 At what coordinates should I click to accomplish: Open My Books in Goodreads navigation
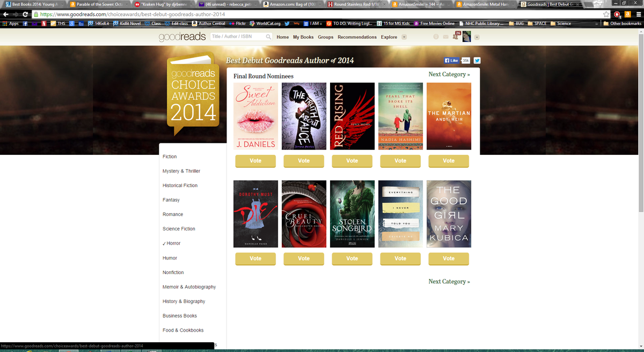303,37
